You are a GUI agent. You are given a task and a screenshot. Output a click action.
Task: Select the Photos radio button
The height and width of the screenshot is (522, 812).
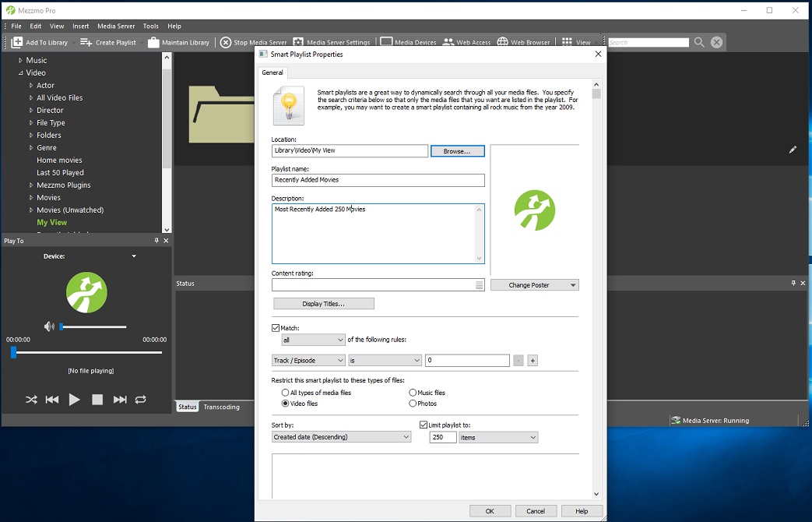[412, 404]
